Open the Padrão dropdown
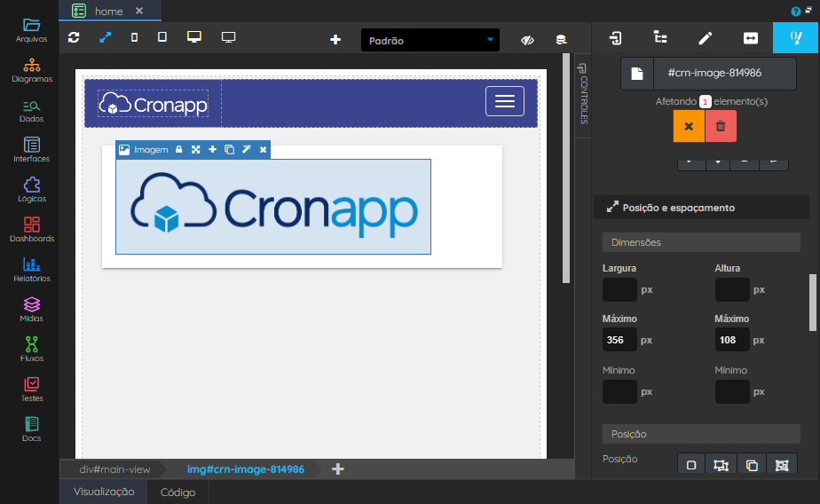Screen dimensions: 820x504 coord(430,40)
